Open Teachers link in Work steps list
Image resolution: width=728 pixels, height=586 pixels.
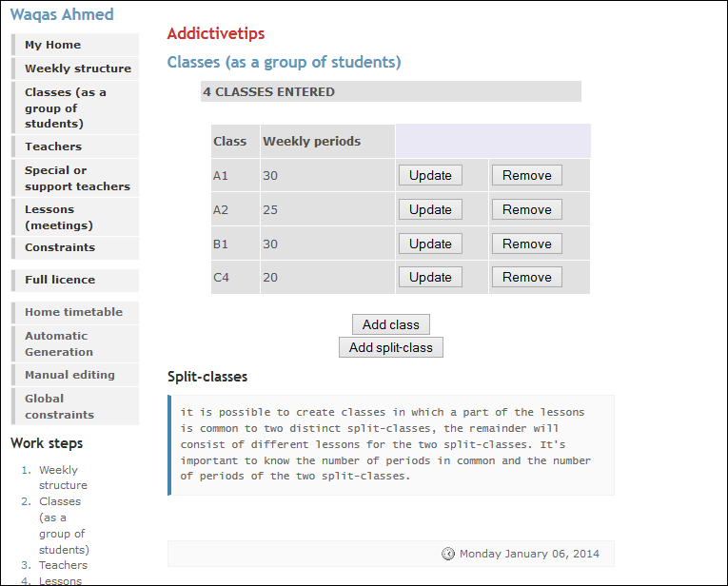[63, 565]
